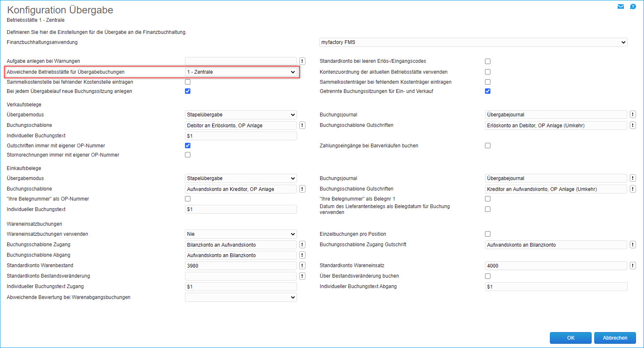Enable Kontenzuordnung der aktuellen Betriebsstätte verwenden
The height and width of the screenshot is (348, 644).
point(487,72)
